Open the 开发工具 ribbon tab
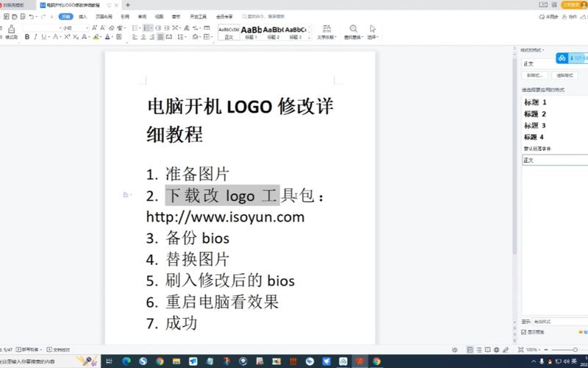 [x=198, y=16]
